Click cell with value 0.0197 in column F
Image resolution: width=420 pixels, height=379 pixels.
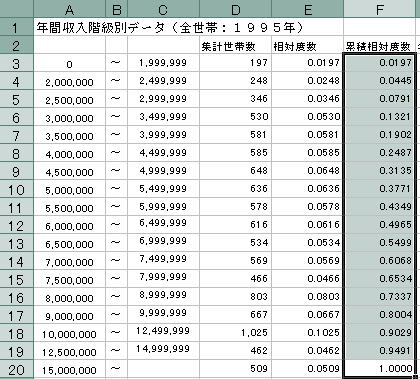(x=380, y=63)
